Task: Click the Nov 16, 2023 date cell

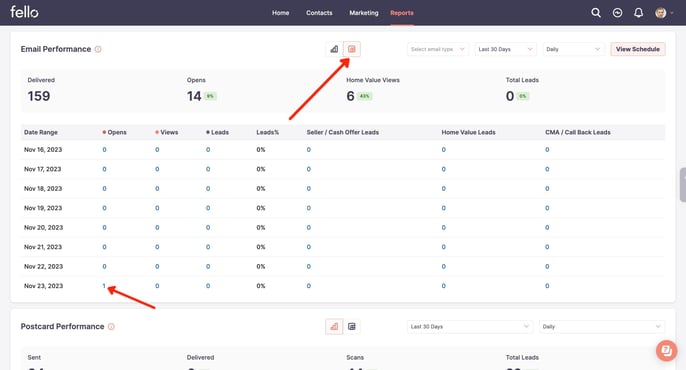Action: pos(43,150)
